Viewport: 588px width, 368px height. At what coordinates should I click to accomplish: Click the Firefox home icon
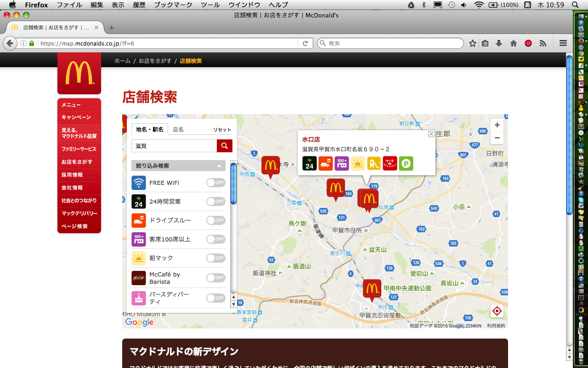click(514, 43)
